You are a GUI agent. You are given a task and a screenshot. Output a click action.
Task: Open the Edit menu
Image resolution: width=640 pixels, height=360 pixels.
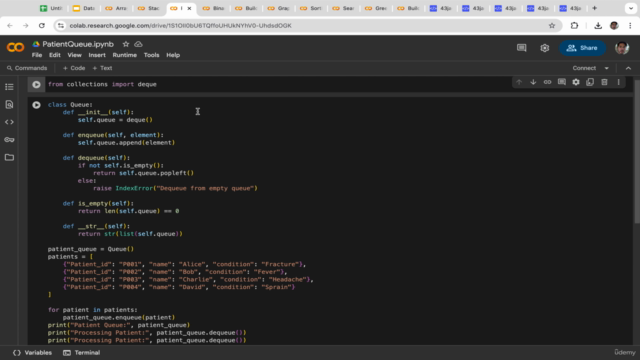coord(55,55)
